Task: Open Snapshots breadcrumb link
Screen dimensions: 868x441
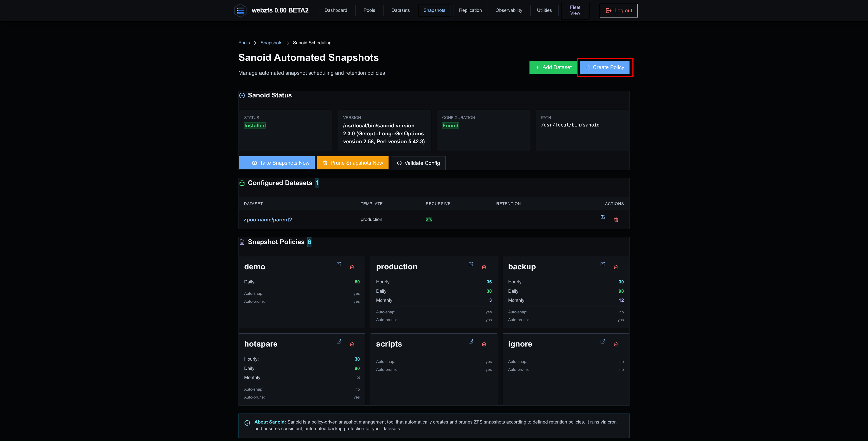Action: tap(271, 43)
